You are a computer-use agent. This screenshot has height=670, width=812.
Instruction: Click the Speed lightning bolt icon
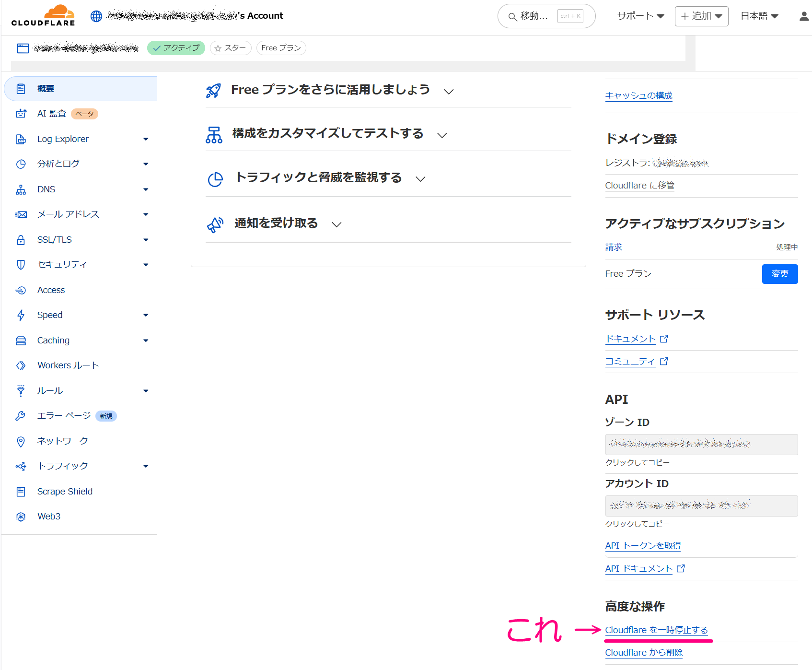(x=21, y=315)
